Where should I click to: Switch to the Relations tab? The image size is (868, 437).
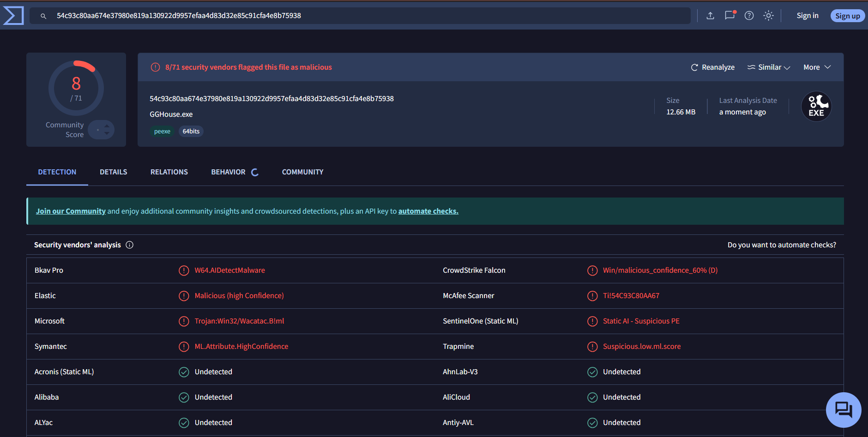[169, 172]
